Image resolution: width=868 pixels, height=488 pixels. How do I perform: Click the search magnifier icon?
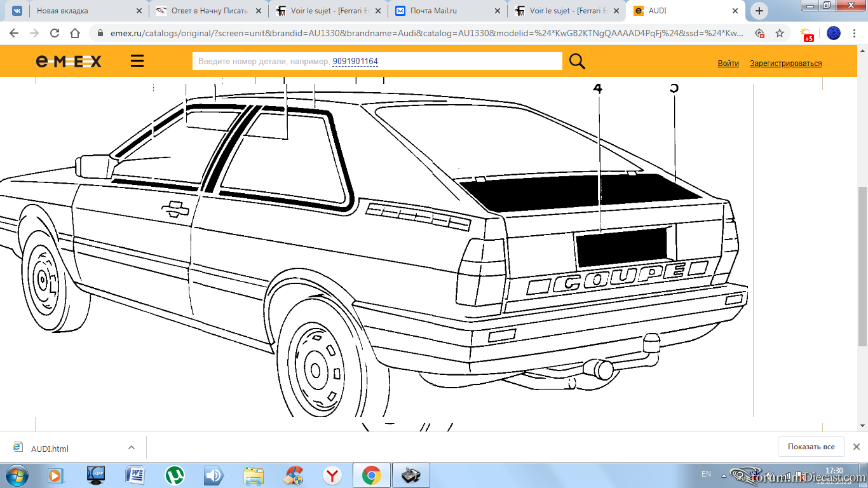pos(577,61)
